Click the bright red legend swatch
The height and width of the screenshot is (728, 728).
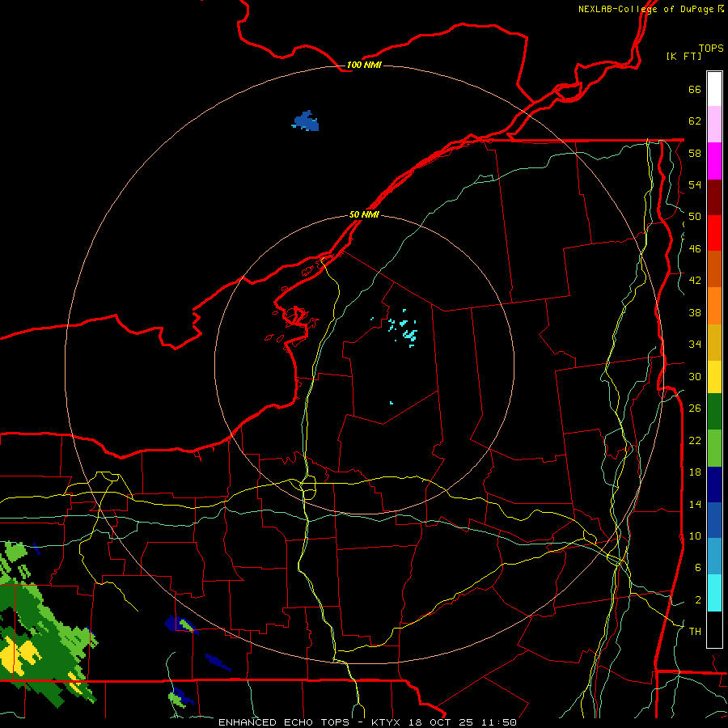714,233
